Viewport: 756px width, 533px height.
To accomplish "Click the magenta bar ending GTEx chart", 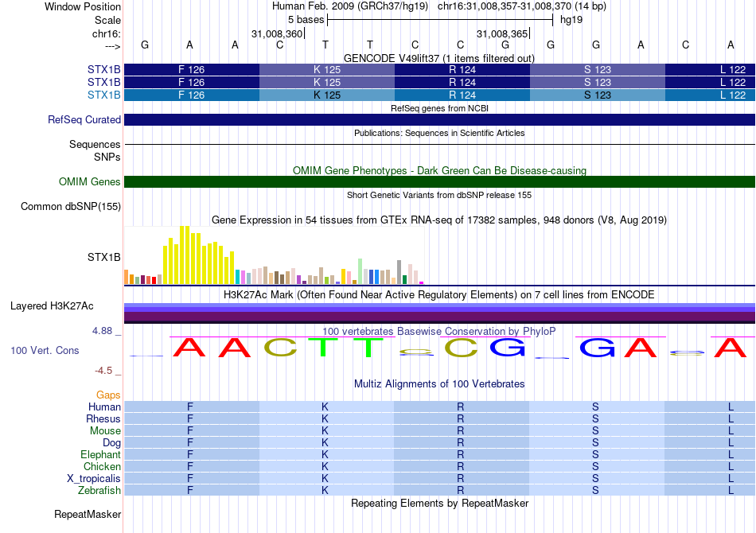I will tap(422, 283).
